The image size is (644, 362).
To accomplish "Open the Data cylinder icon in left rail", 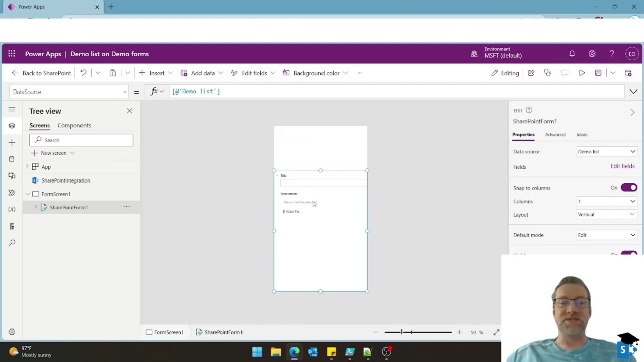I will [x=12, y=159].
